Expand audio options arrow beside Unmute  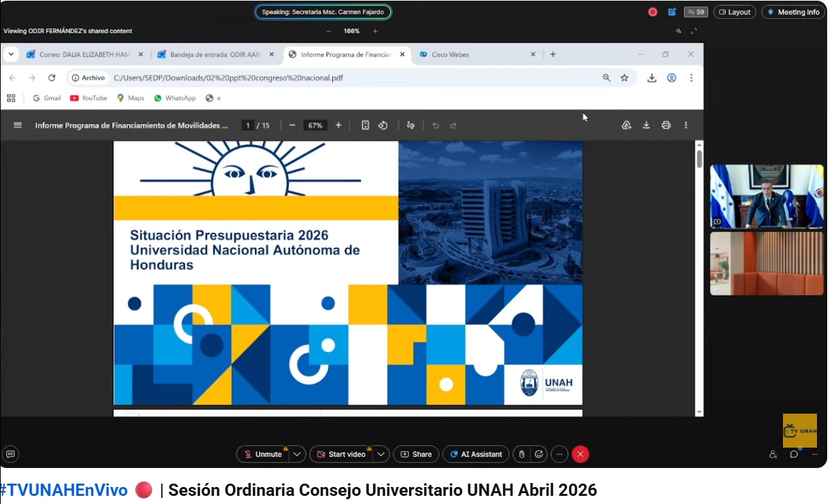click(x=297, y=454)
